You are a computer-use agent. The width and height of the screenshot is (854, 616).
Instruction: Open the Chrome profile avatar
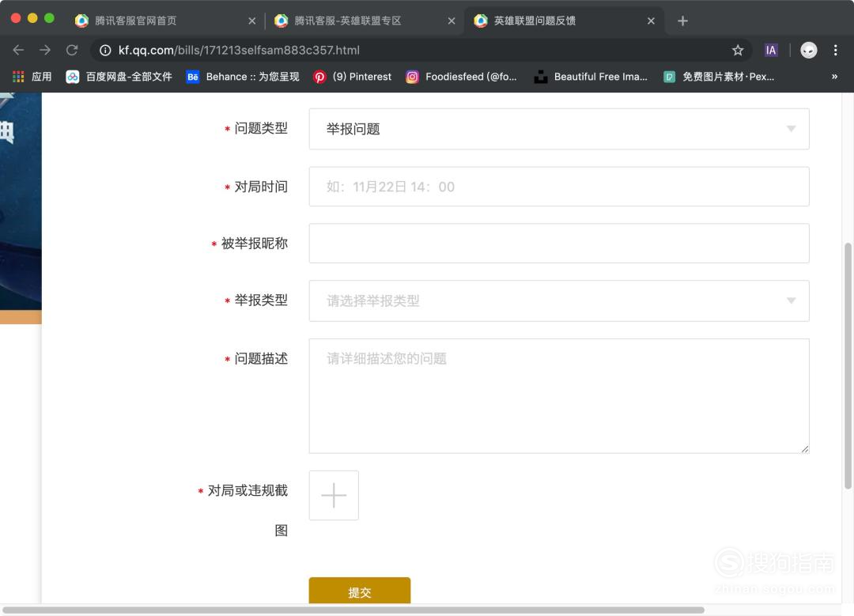click(x=809, y=50)
